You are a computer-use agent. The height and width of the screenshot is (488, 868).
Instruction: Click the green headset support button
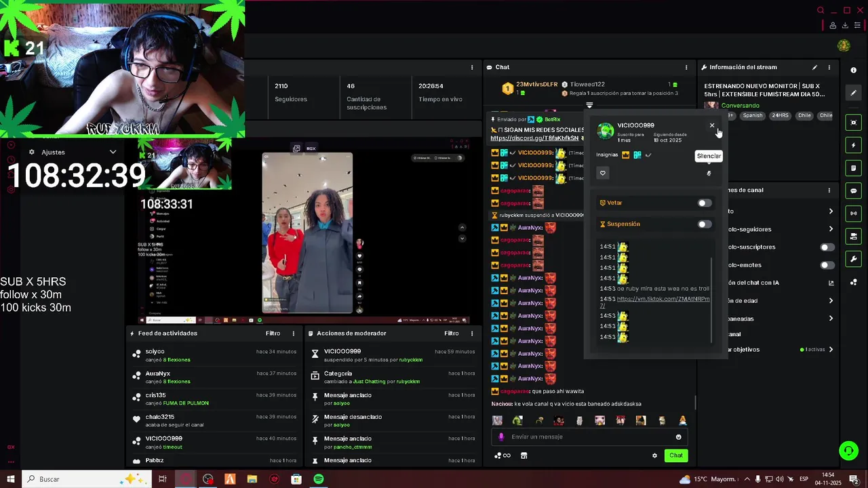(x=848, y=451)
